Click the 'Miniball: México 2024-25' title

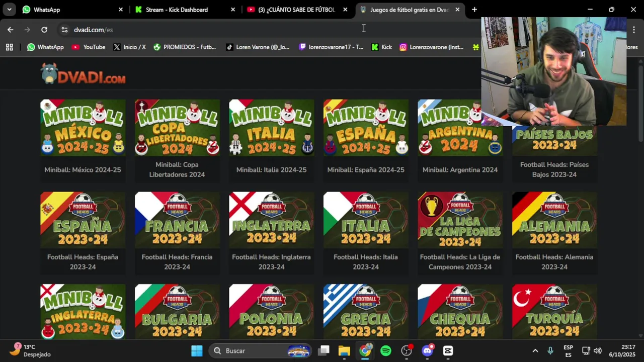point(83,170)
